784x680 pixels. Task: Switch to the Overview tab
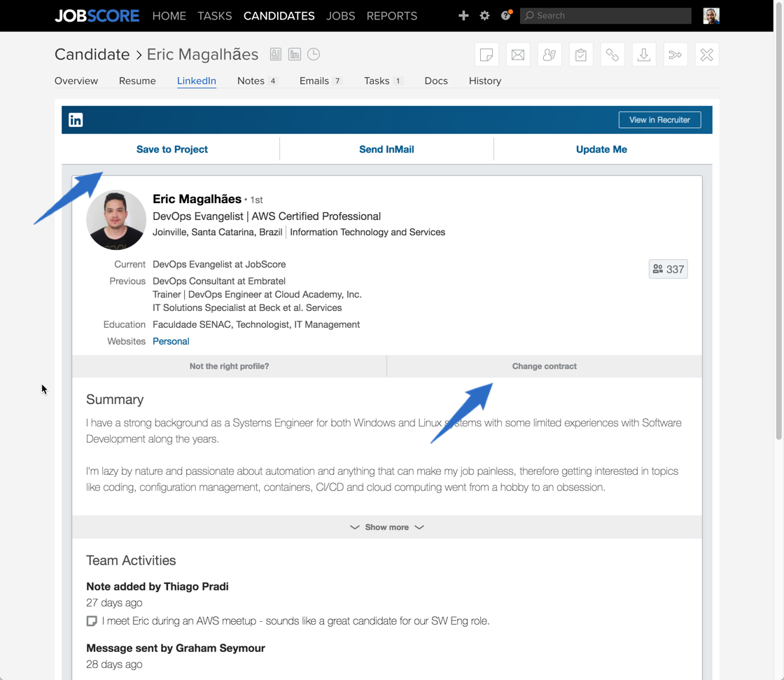[76, 81]
